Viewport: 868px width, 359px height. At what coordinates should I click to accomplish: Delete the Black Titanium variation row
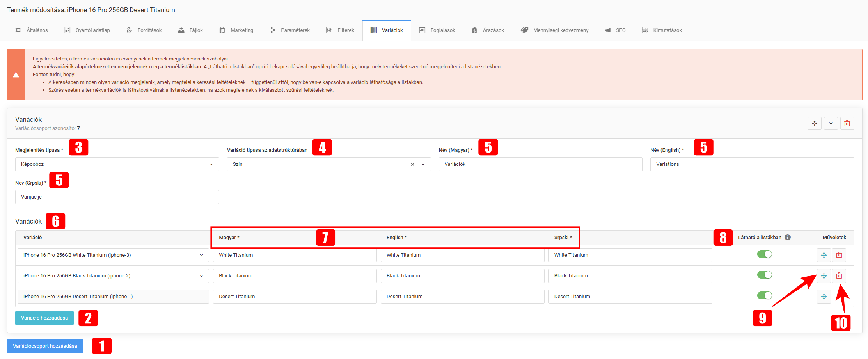coord(839,276)
